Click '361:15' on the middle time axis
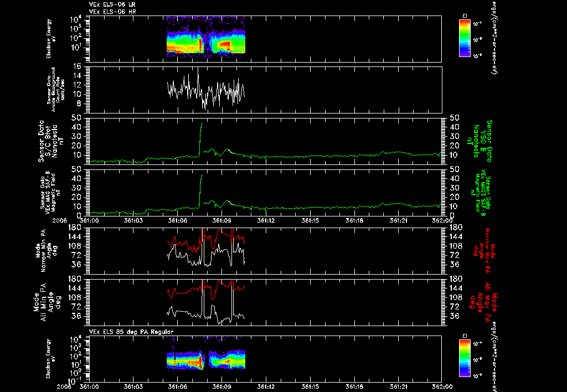This screenshot has width=567, height=392. [x=310, y=220]
